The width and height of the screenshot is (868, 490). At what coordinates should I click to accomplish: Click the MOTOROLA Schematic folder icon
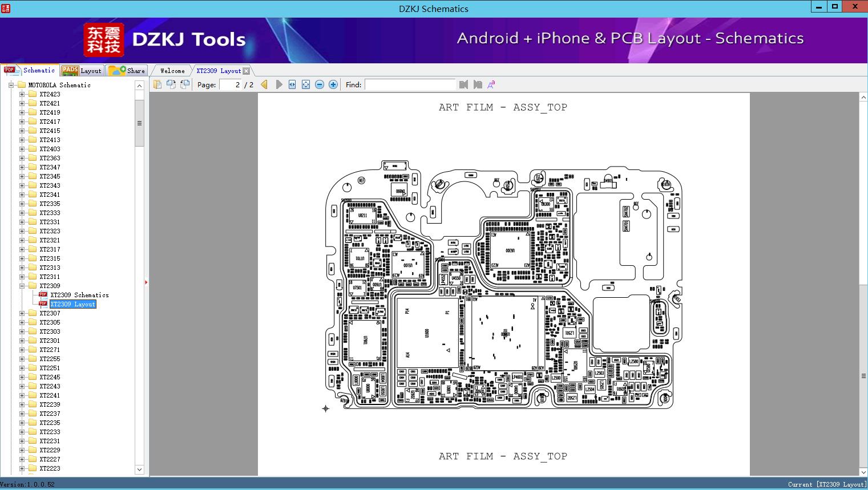coord(22,85)
